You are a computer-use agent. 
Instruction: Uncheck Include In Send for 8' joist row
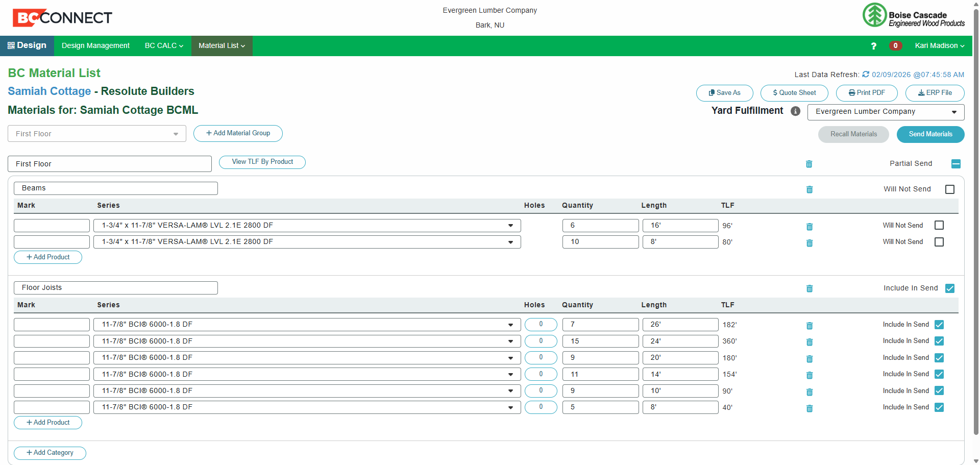tap(939, 407)
